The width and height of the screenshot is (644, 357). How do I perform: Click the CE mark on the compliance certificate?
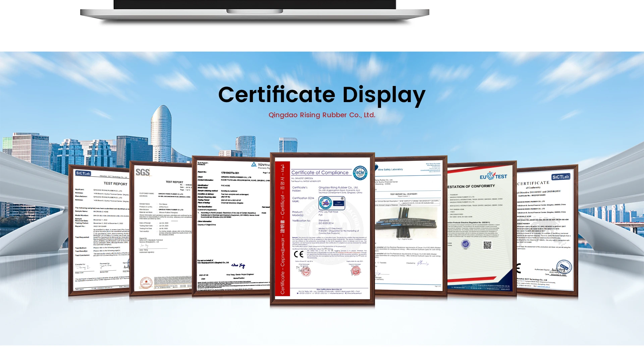299,254
